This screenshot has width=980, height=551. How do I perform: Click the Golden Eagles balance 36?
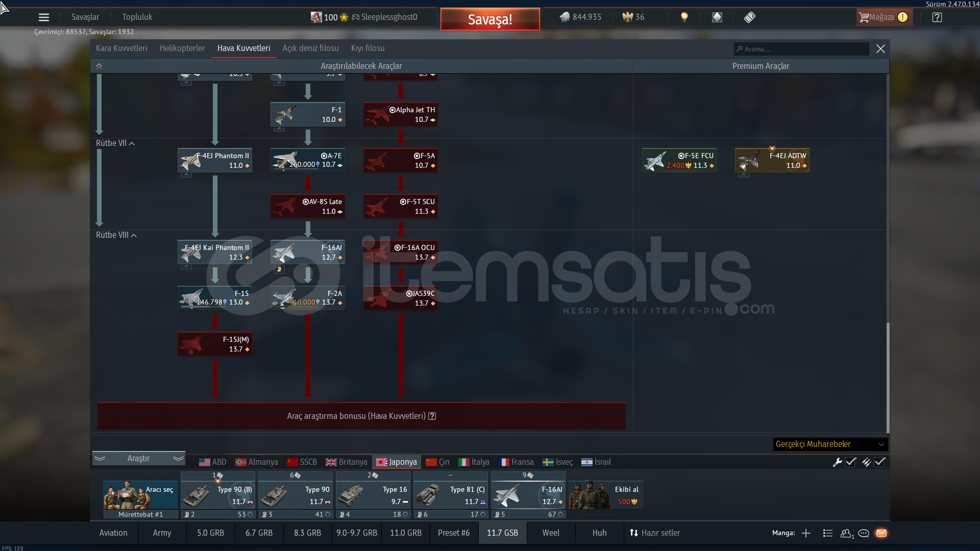(633, 17)
